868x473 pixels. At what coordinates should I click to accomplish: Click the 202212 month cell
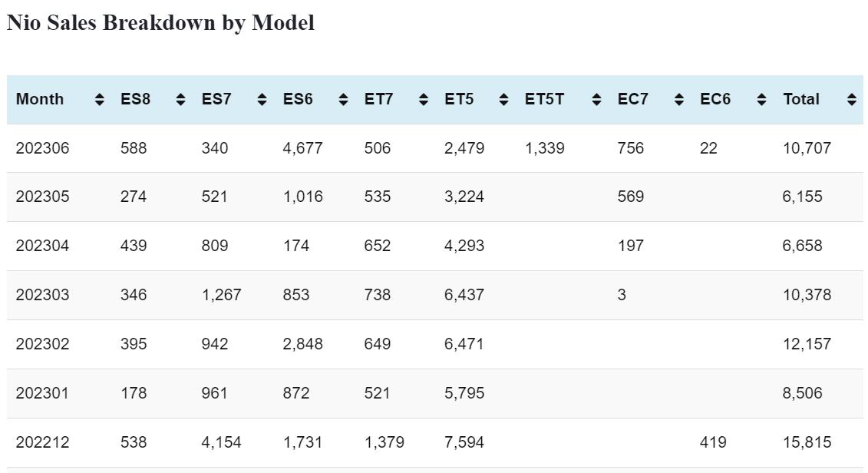pyautogui.click(x=42, y=443)
